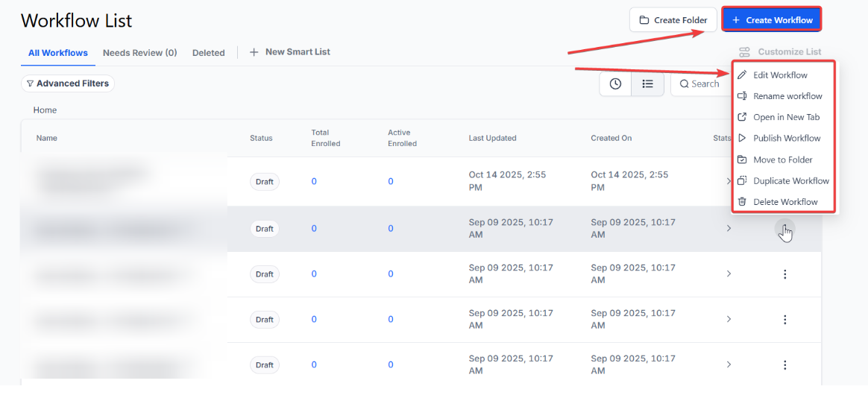Image resolution: width=868 pixels, height=395 pixels.
Task: Open three-dot menu in fourth workflow row
Action: [784, 320]
